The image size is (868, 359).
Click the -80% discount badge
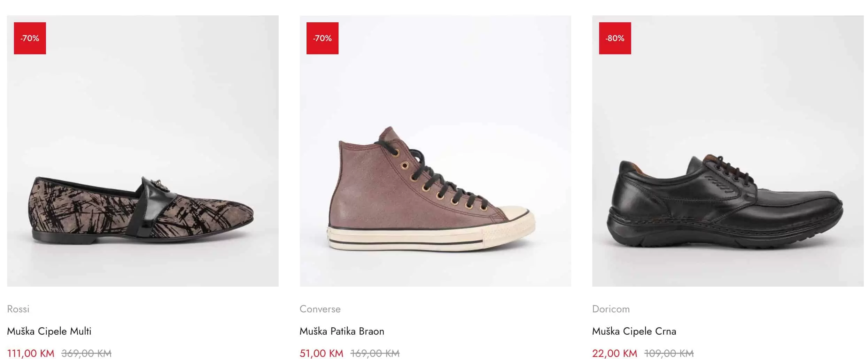tap(615, 38)
